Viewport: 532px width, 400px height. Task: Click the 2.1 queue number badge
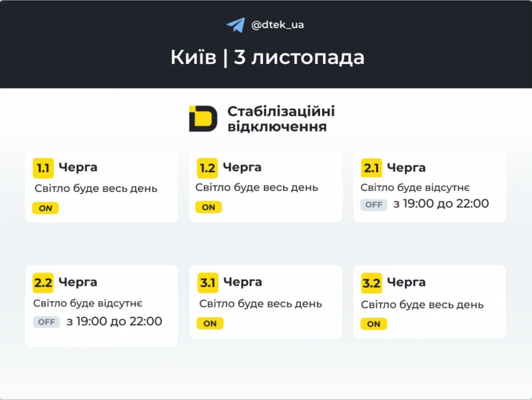[371, 168]
